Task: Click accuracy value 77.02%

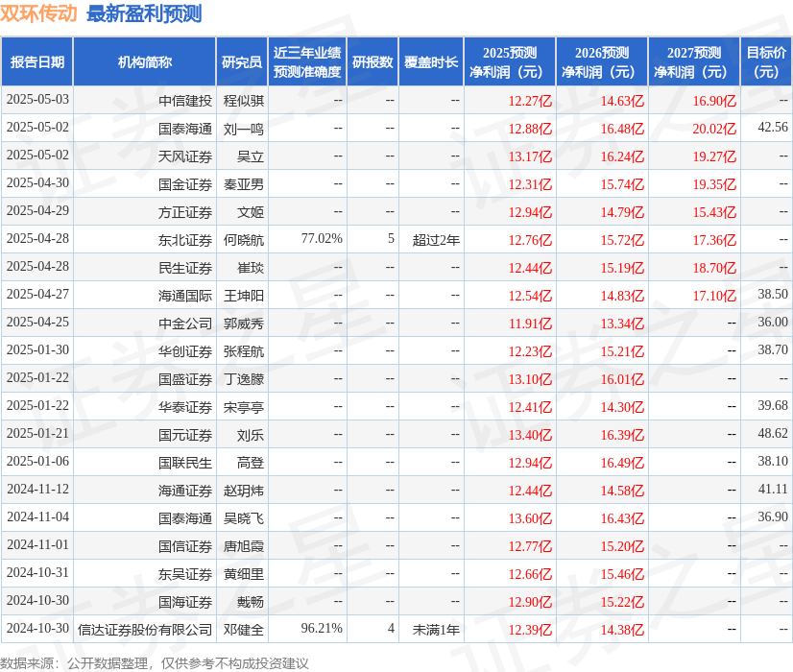Action: click(322, 238)
